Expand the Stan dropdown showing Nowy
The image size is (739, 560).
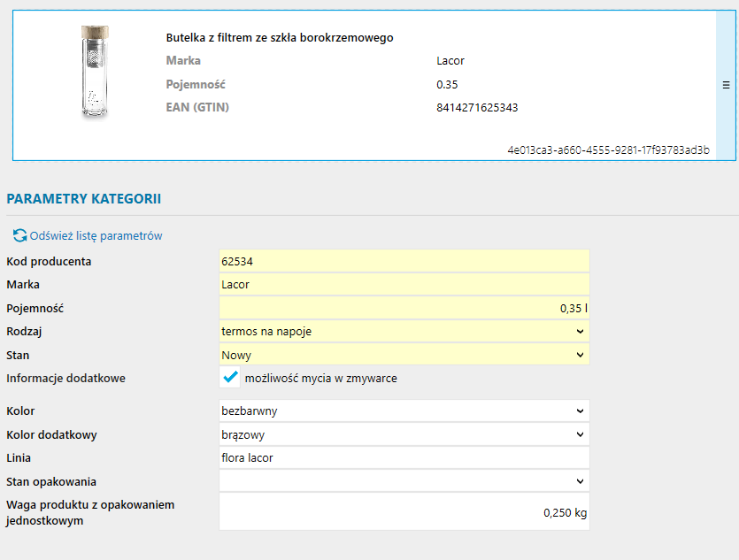(x=404, y=355)
